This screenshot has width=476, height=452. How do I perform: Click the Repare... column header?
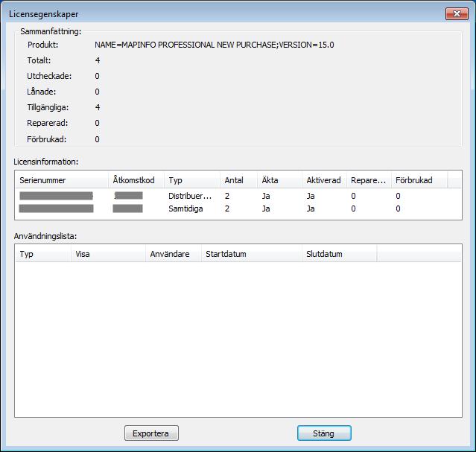(x=369, y=180)
